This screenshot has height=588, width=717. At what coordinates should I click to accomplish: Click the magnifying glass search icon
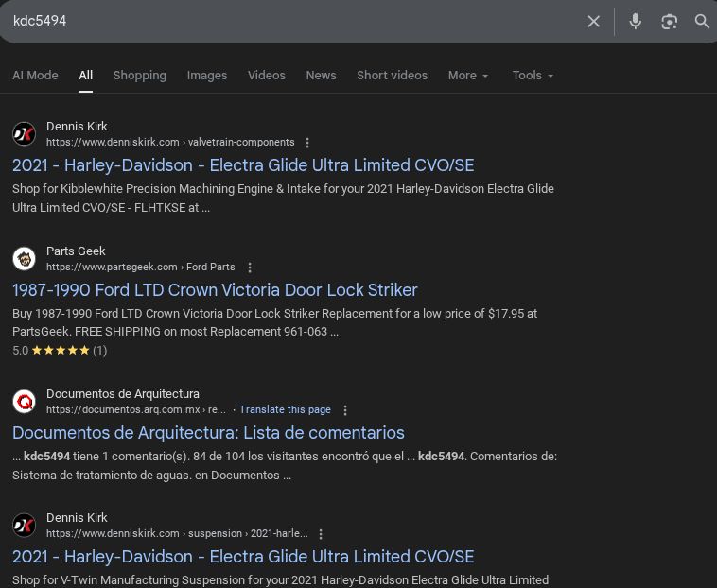point(702,21)
